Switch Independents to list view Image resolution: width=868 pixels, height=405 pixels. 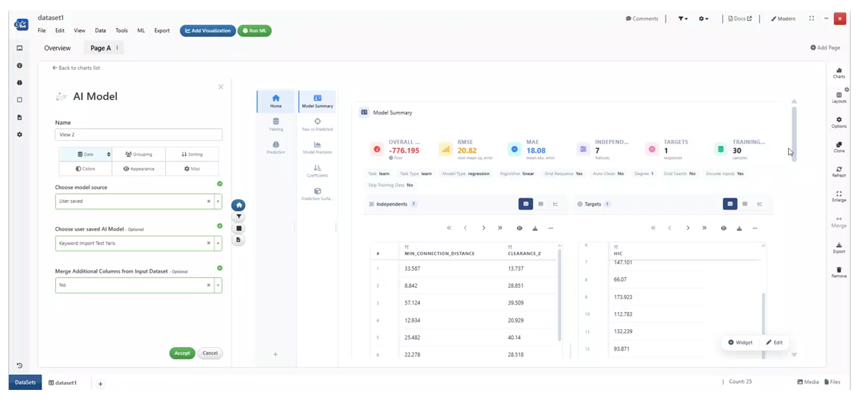point(541,204)
